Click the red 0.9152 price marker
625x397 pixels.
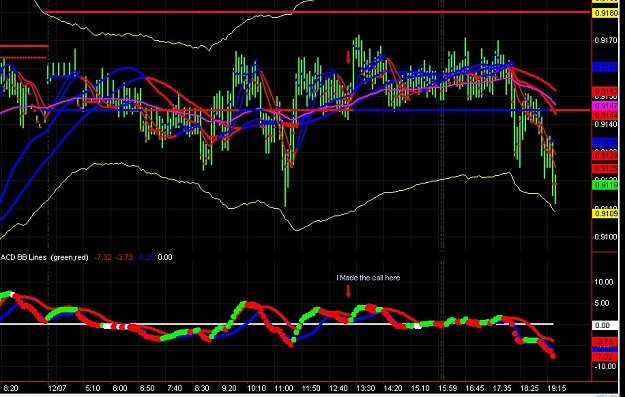(x=605, y=91)
